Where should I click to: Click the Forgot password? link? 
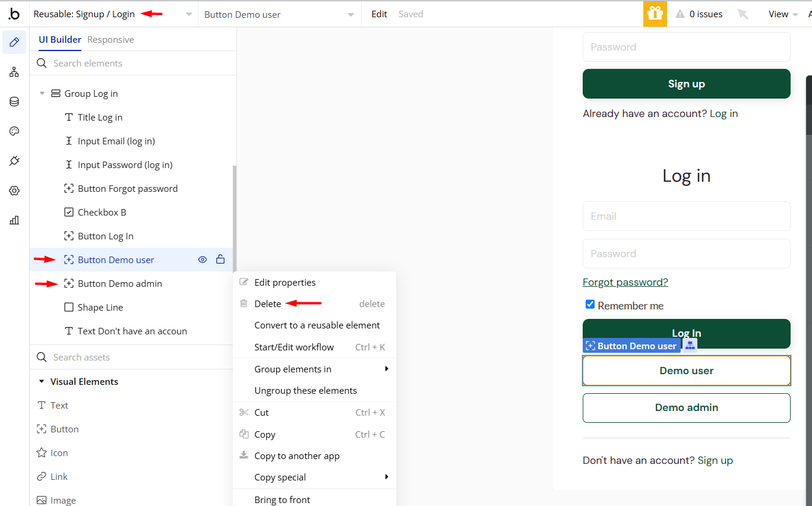[x=625, y=282]
